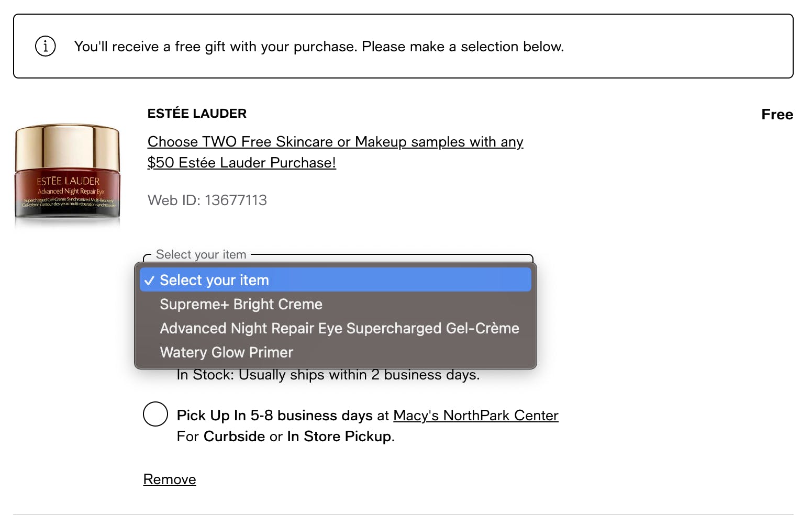Remove the free gift item
812x515 pixels.
pyautogui.click(x=170, y=479)
